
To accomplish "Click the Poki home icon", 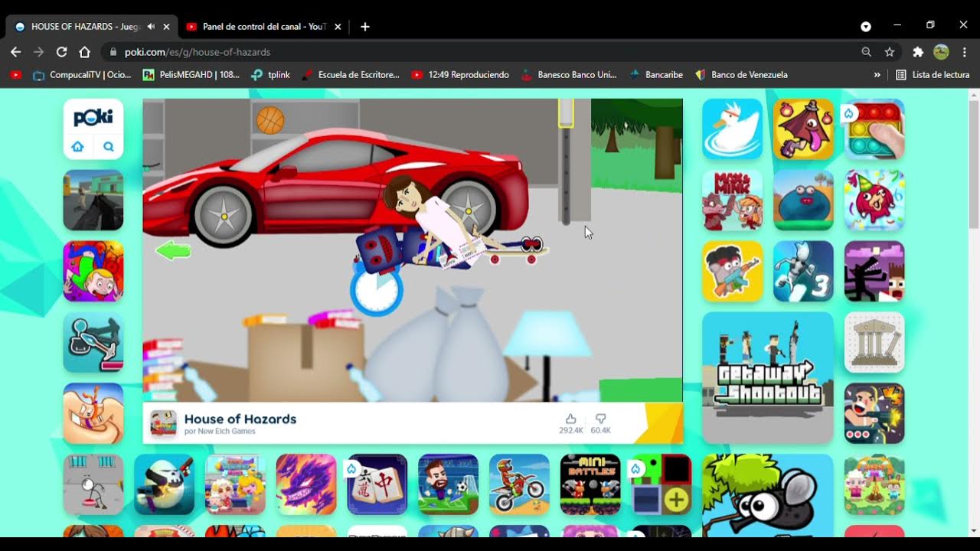I will click(x=77, y=146).
